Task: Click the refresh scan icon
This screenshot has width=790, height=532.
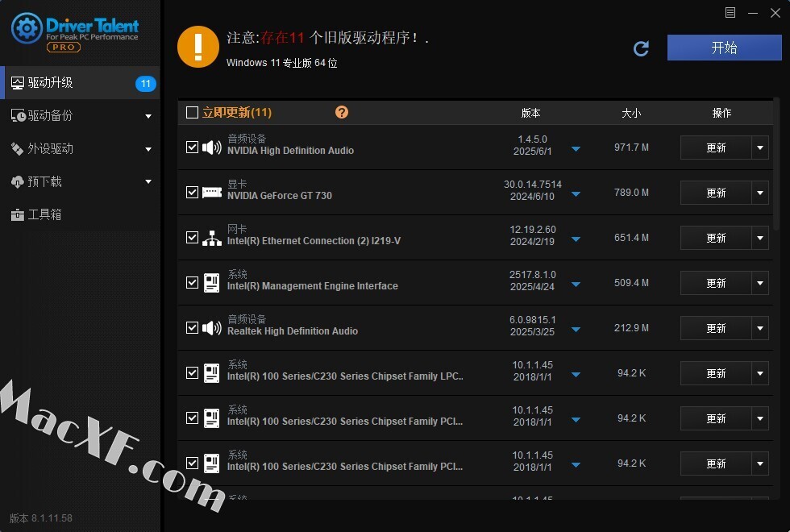Action: pos(641,49)
